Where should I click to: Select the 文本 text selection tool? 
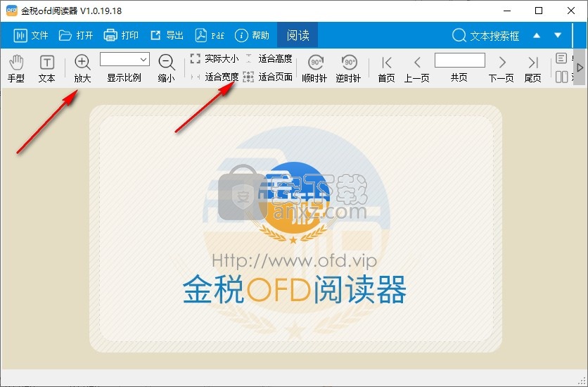pos(47,68)
